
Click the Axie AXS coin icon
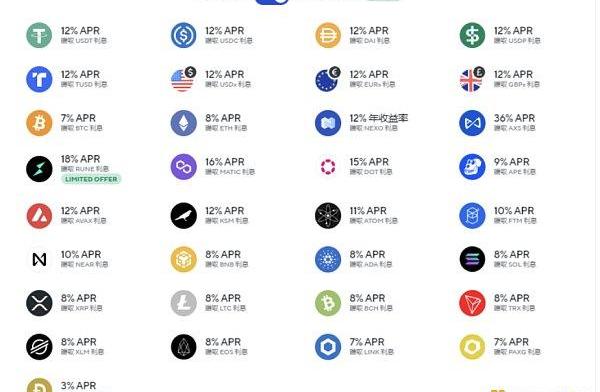coord(472,123)
